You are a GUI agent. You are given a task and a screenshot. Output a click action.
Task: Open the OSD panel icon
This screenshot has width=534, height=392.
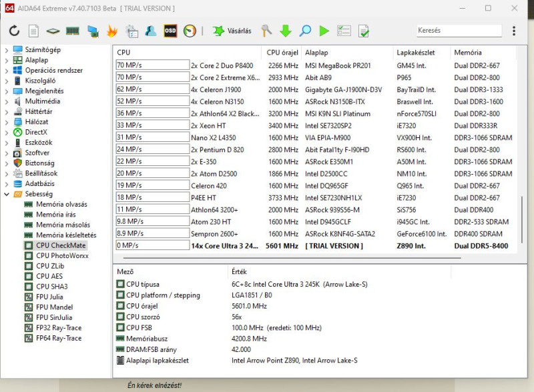[170, 31]
